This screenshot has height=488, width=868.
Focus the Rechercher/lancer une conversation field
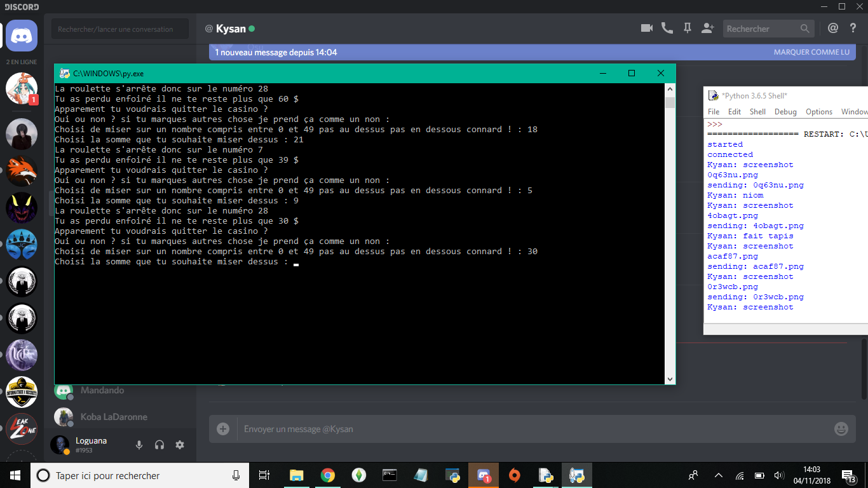(x=120, y=29)
